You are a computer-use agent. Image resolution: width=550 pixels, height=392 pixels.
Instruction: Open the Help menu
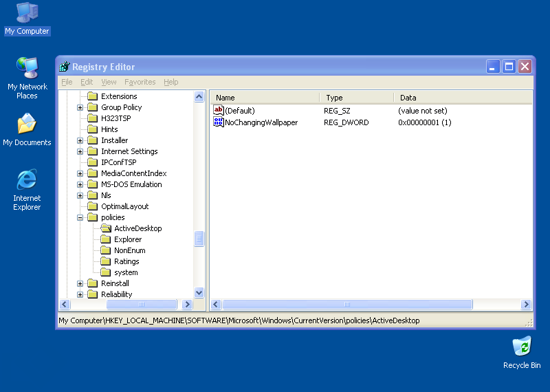[170, 82]
